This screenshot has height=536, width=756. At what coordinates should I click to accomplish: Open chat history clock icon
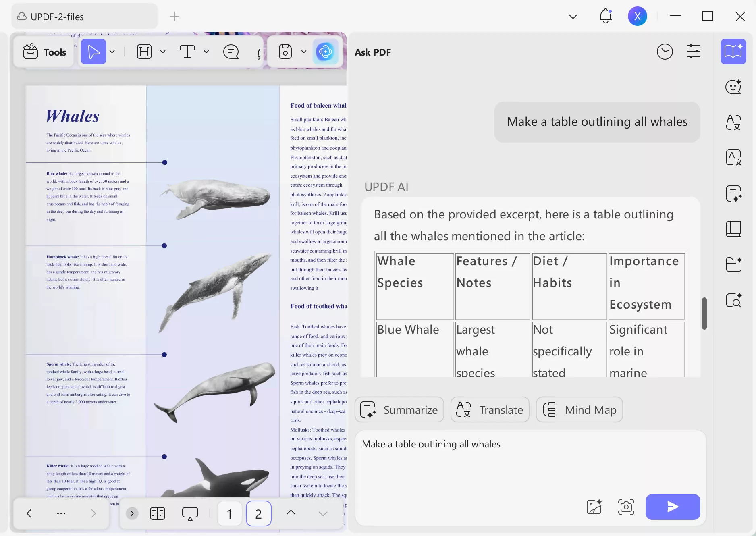click(665, 52)
